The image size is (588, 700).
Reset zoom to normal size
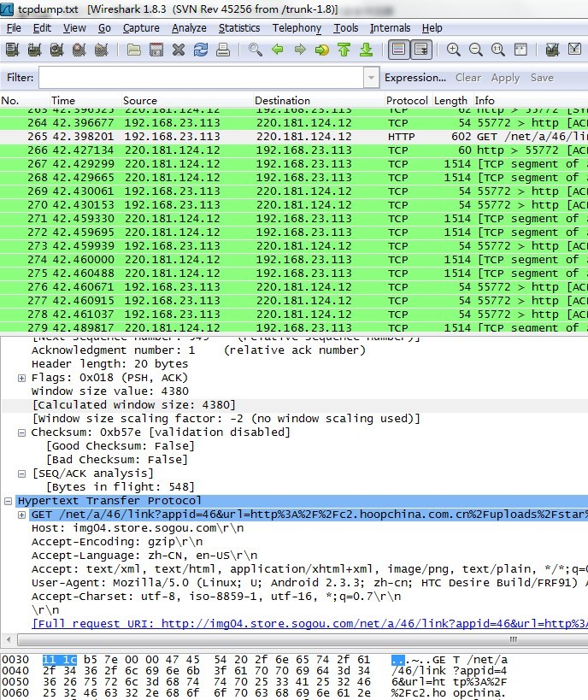(498, 50)
